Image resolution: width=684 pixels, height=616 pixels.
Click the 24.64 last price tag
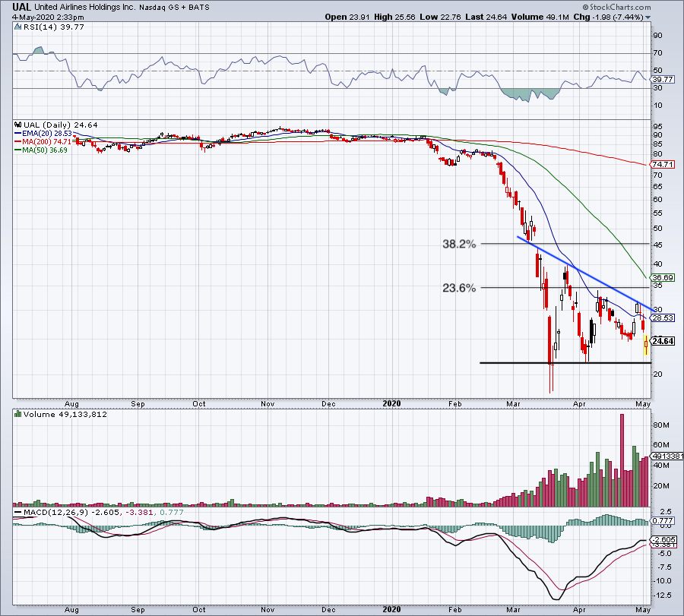(664, 341)
